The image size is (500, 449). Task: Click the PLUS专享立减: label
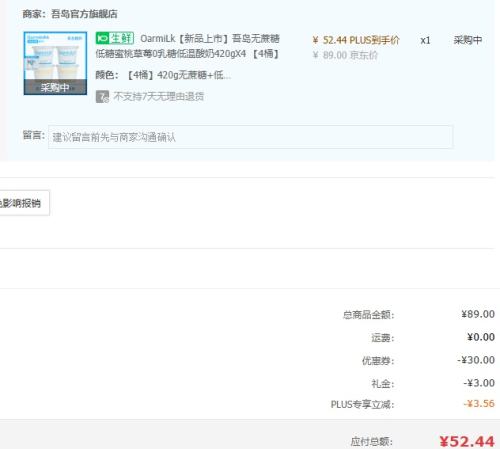(362, 404)
